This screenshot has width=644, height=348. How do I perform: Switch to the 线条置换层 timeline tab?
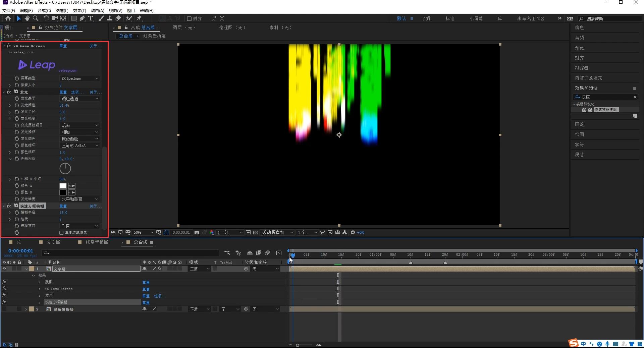point(97,242)
